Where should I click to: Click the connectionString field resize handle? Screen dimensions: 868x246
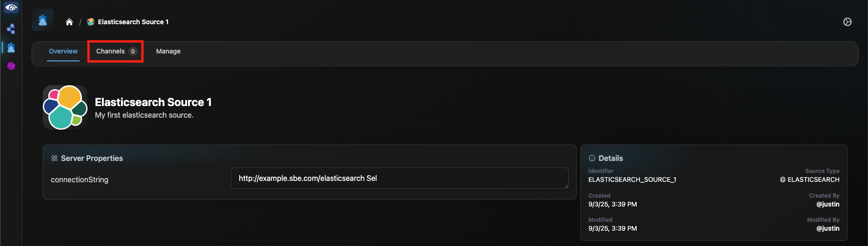pyautogui.click(x=566, y=186)
